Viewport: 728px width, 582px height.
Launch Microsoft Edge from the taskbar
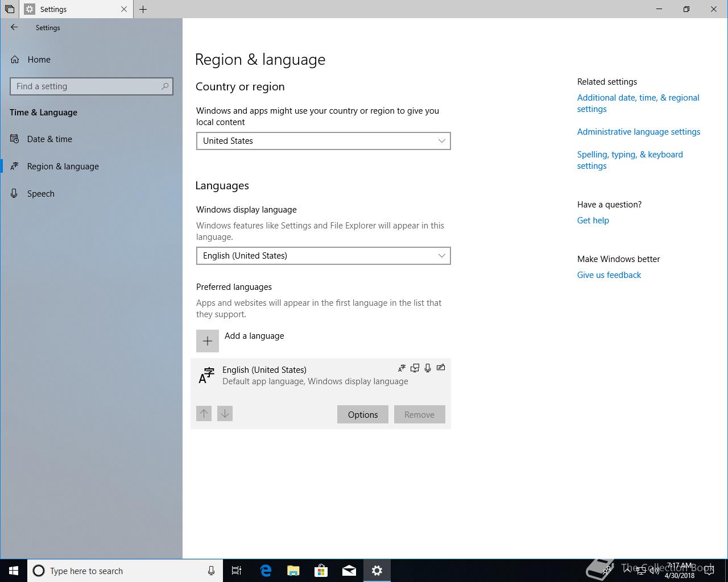[266, 571]
